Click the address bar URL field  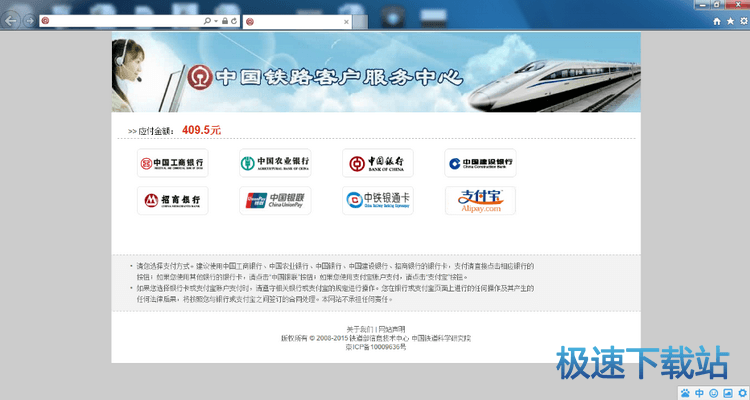120,20
